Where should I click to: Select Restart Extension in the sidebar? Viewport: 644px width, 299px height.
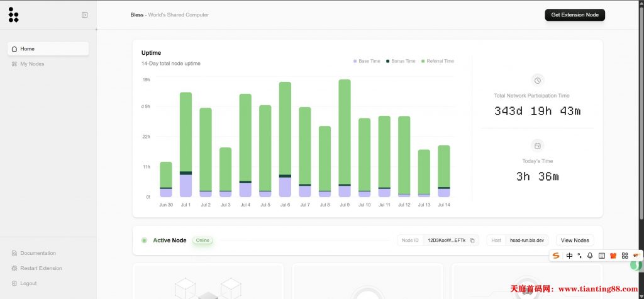click(37, 268)
